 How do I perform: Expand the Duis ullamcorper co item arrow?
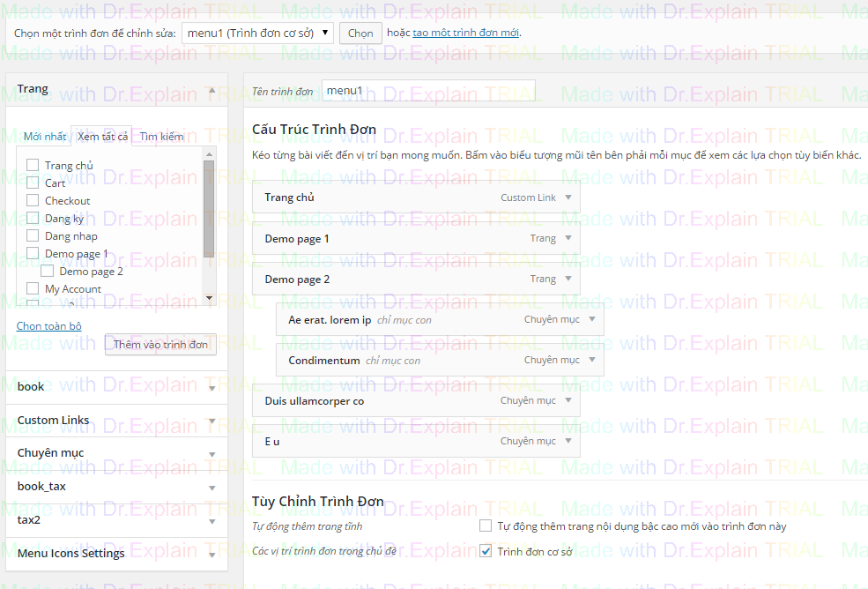pyautogui.click(x=568, y=400)
